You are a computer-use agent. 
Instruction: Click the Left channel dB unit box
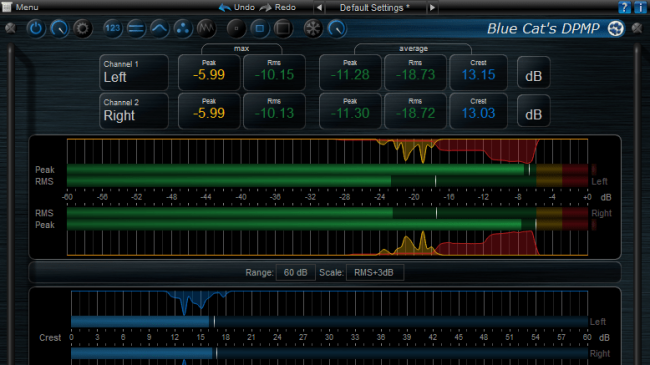click(534, 73)
